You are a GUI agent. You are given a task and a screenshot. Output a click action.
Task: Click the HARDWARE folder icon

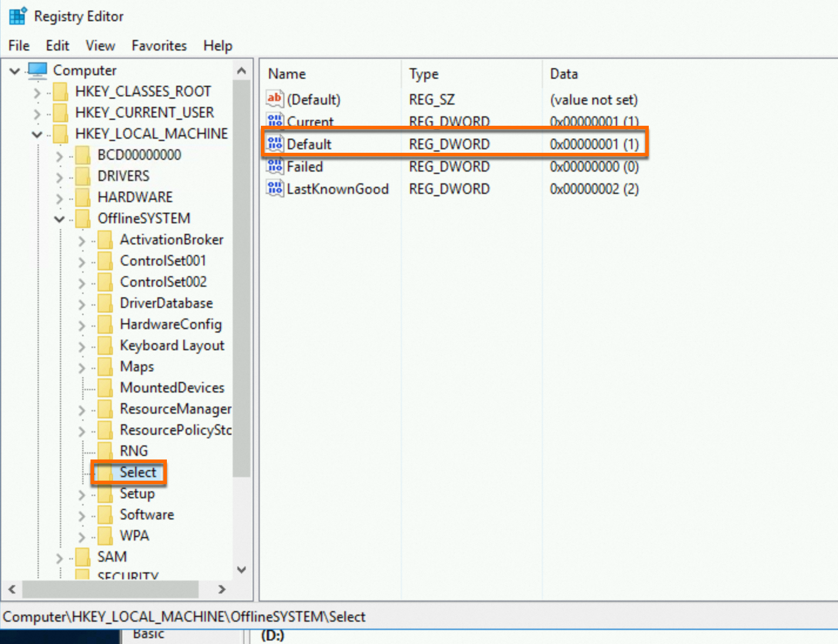click(x=82, y=197)
